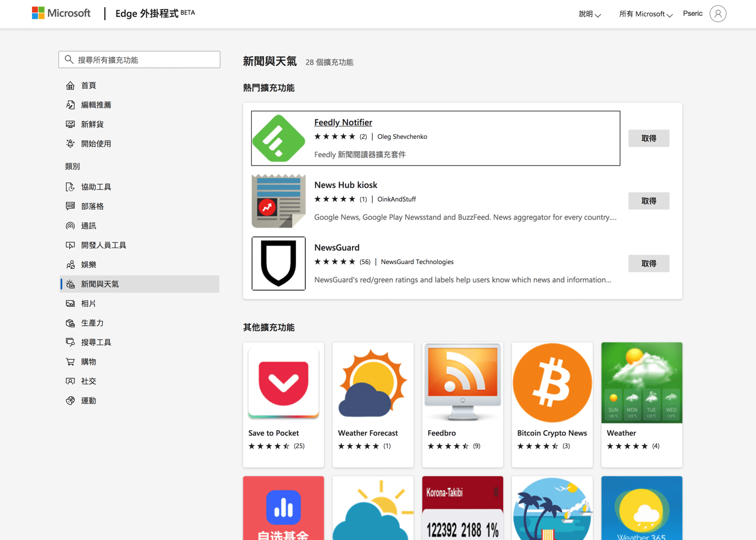Open the user account avatar icon
The width and height of the screenshot is (756, 540).
coord(718,14)
